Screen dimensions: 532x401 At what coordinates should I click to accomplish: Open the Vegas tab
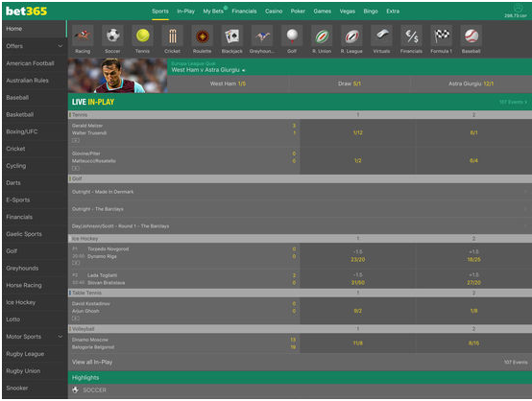[x=348, y=12]
